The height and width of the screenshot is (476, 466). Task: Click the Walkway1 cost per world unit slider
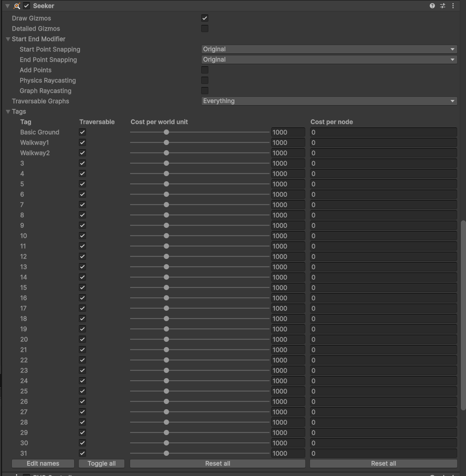pos(200,142)
